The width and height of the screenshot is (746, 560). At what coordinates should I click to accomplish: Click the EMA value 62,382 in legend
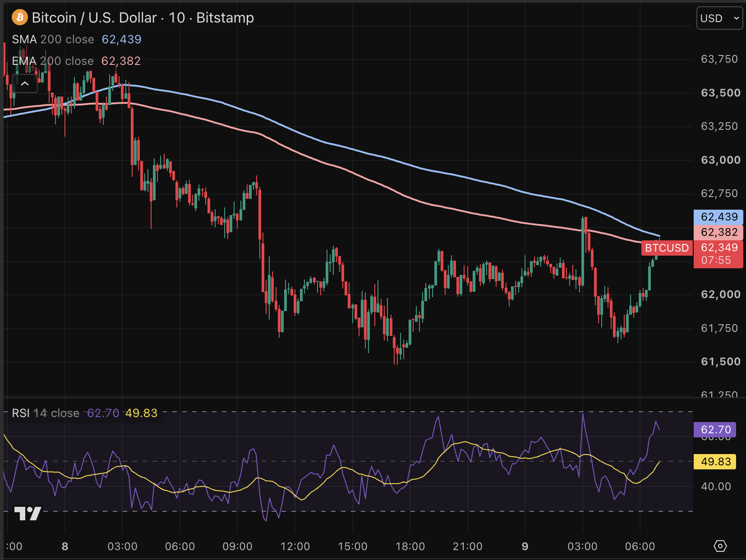(121, 61)
